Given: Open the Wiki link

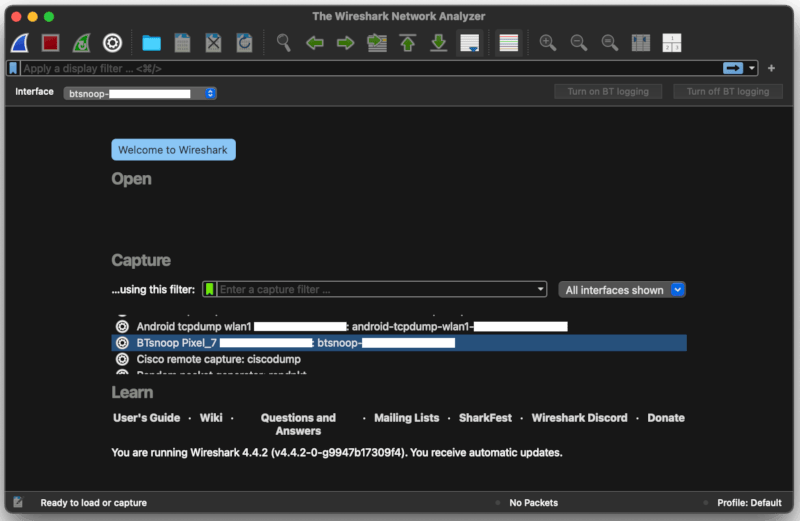Looking at the screenshot, I should (211, 418).
